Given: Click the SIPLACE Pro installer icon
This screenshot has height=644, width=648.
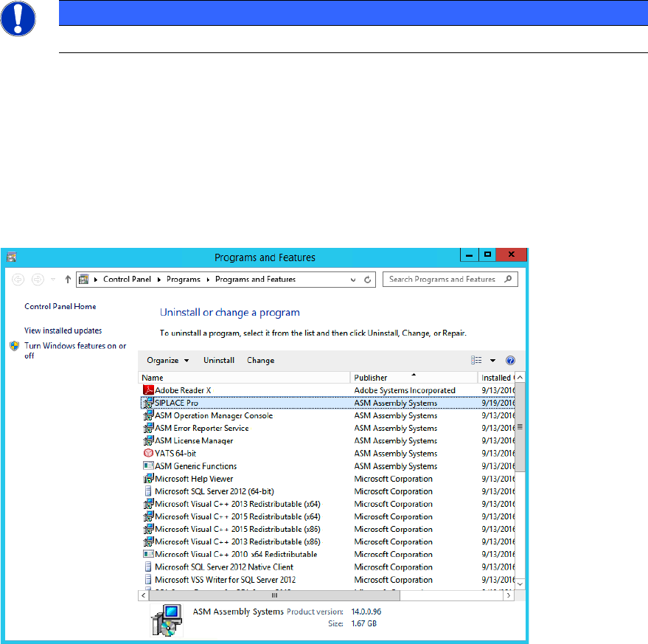Looking at the screenshot, I should 148,403.
